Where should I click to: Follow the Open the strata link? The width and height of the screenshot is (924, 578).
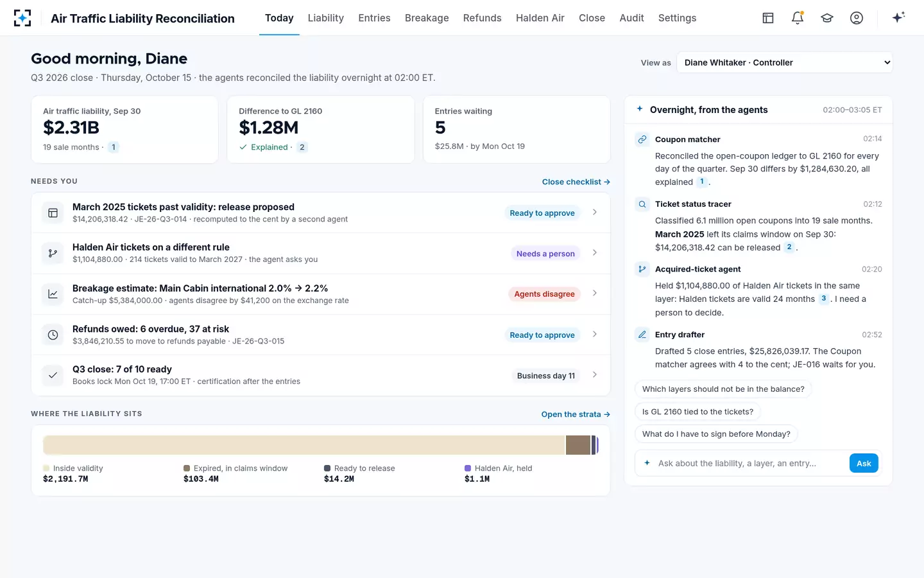(576, 414)
